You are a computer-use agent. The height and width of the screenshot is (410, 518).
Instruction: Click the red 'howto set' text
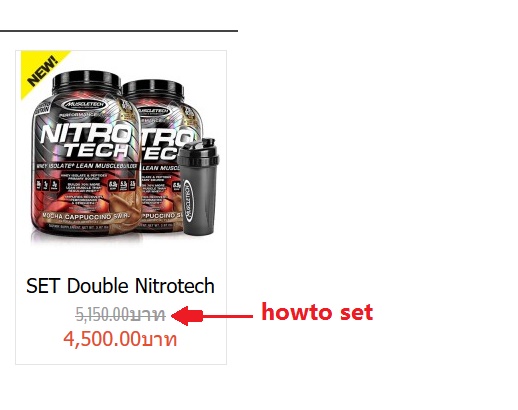pos(317,312)
